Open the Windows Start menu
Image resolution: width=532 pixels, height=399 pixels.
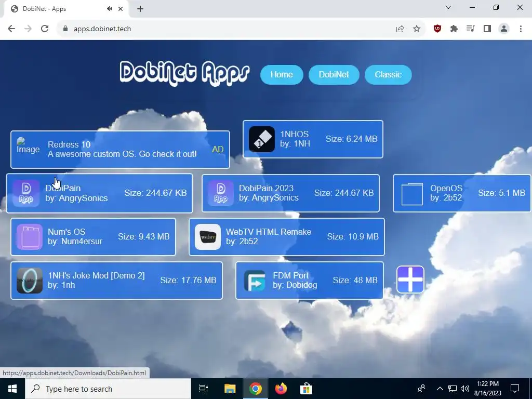point(12,389)
